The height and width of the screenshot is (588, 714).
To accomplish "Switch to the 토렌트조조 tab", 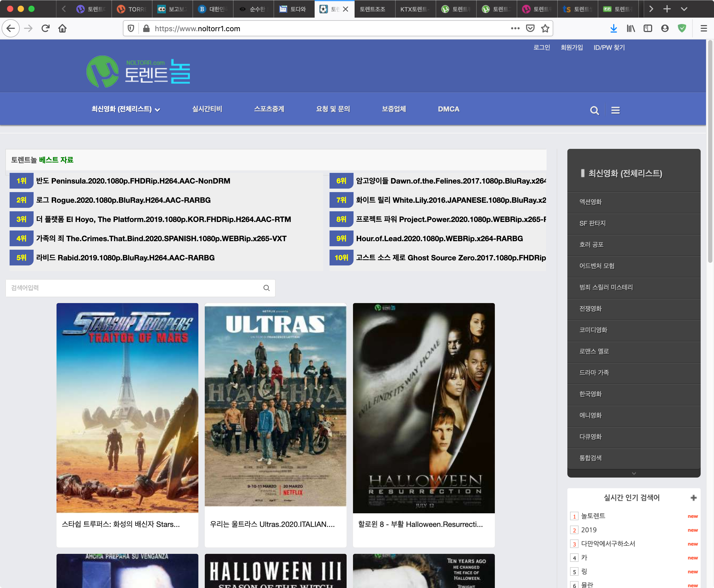I will [x=373, y=9].
